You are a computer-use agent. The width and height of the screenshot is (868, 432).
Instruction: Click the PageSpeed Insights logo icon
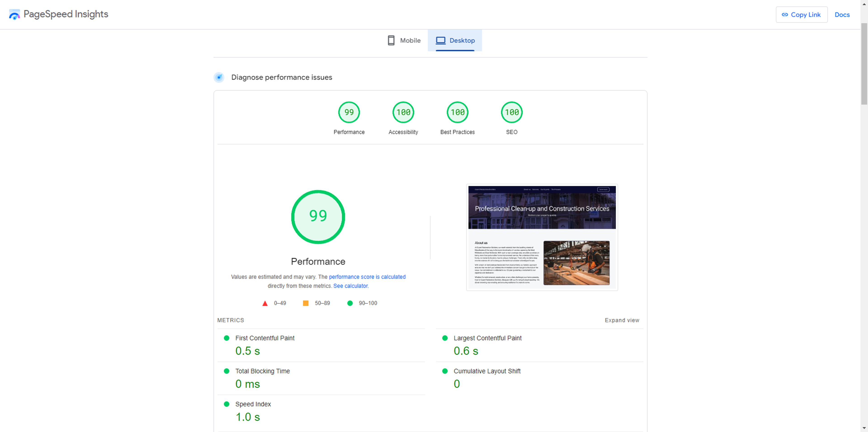tap(14, 14)
